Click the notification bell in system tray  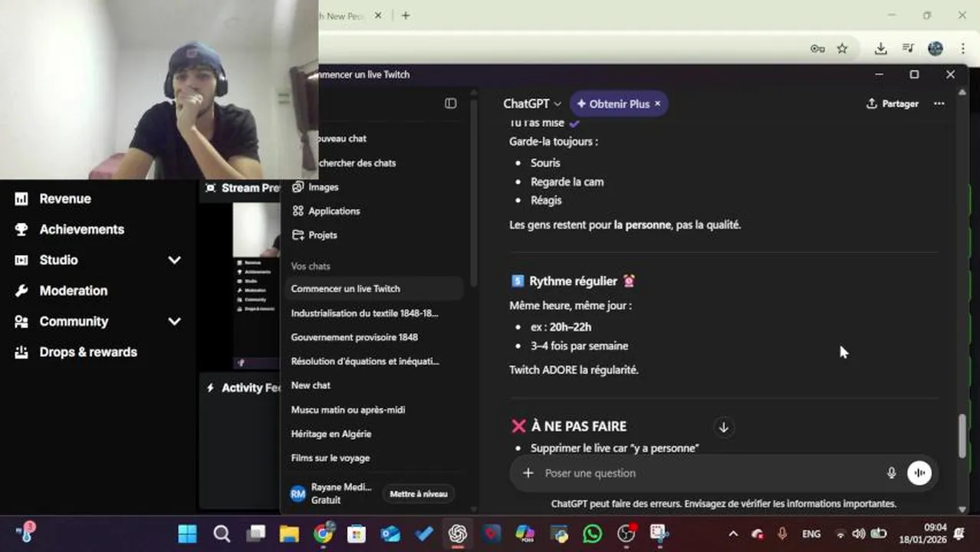coord(959,534)
